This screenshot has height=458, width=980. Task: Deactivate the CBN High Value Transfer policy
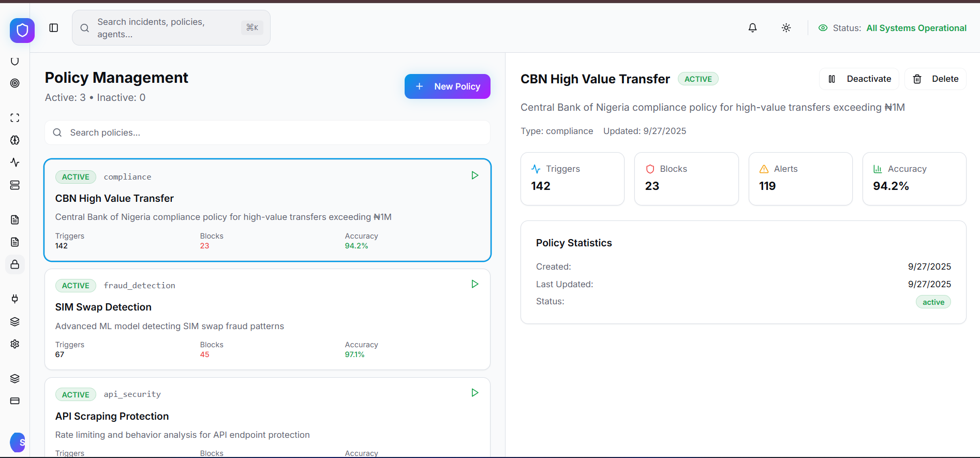pyautogui.click(x=859, y=79)
